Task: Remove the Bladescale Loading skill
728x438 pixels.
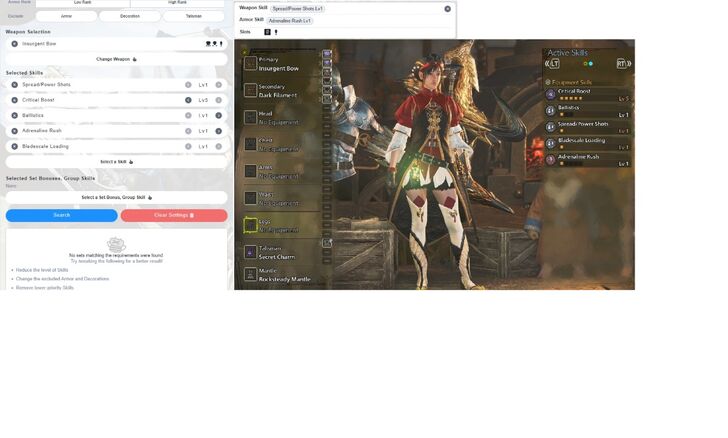Action: (x=12, y=146)
